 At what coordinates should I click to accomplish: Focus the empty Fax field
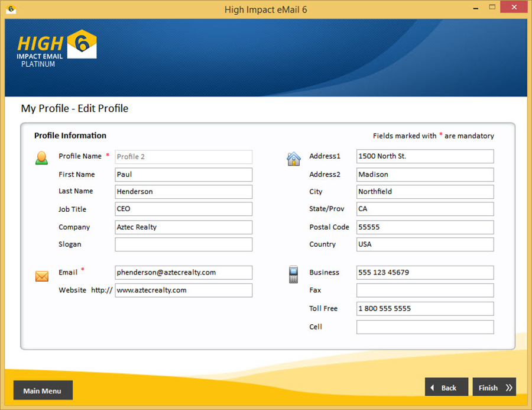click(425, 290)
